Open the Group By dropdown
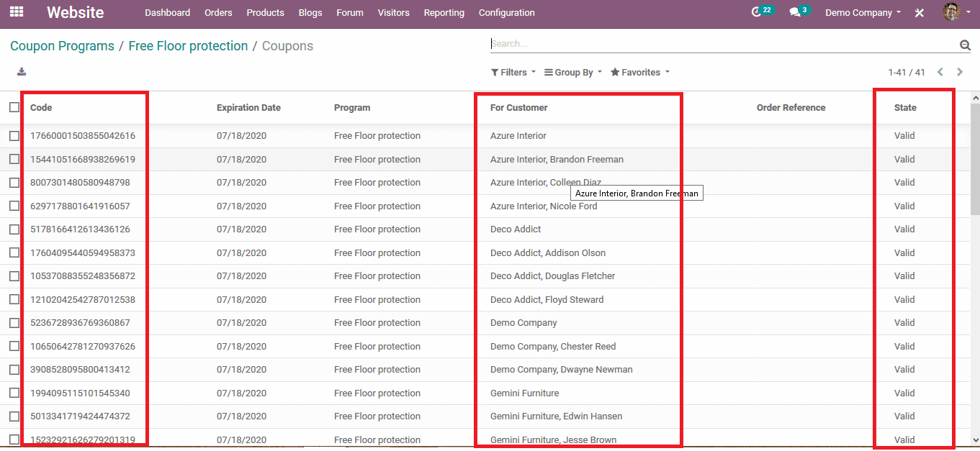The height and width of the screenshot is (451, 980). pos(573,72)
